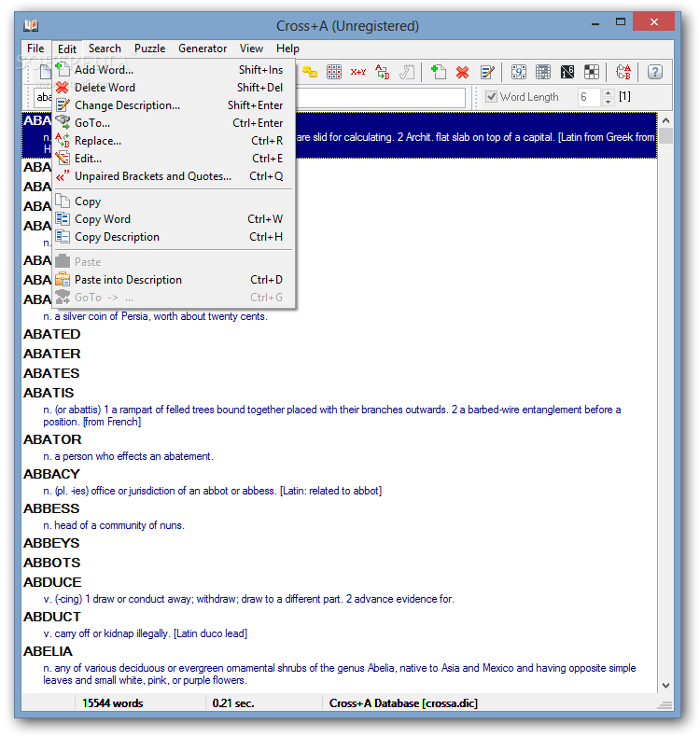Choose Add Word... from the Edit menu
700x737 pixels.
[174, 70]
